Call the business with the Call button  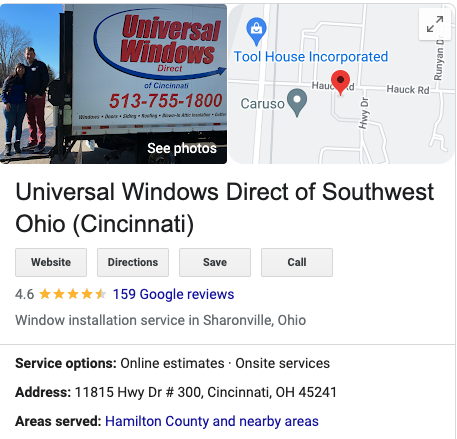(297, 262)
